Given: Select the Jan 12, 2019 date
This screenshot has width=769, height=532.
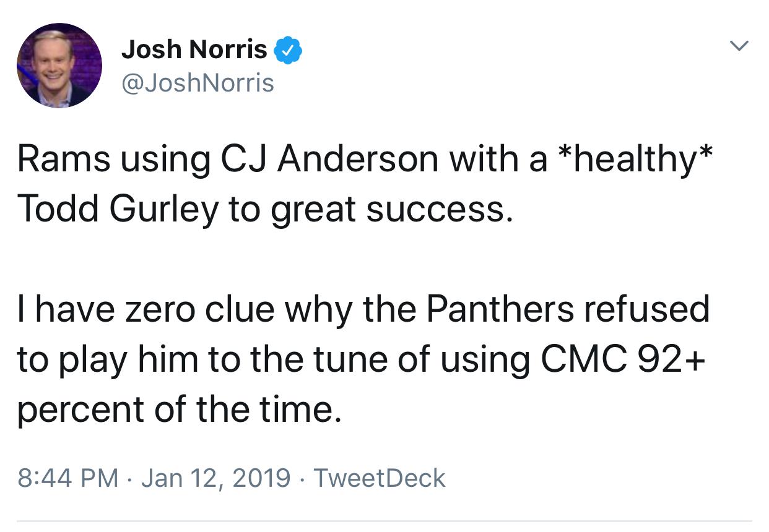Looking at the screenshot, I should click(215, 478).
